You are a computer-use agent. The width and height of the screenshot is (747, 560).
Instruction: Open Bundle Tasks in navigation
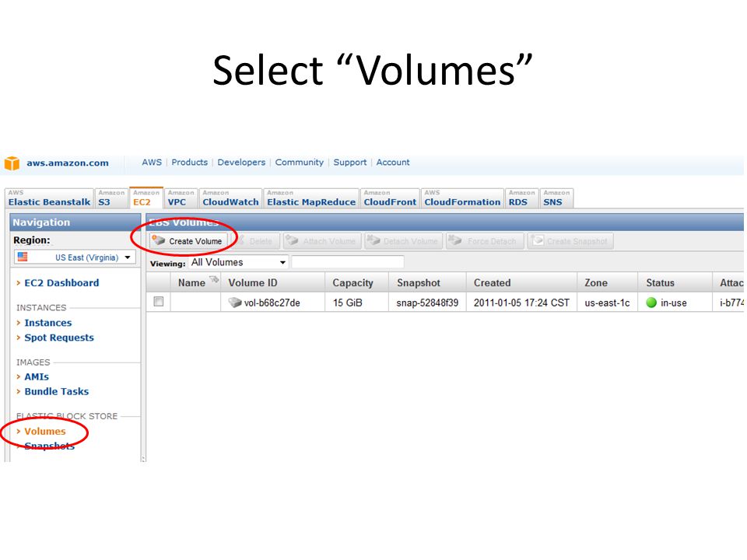[x=56, y=391]
